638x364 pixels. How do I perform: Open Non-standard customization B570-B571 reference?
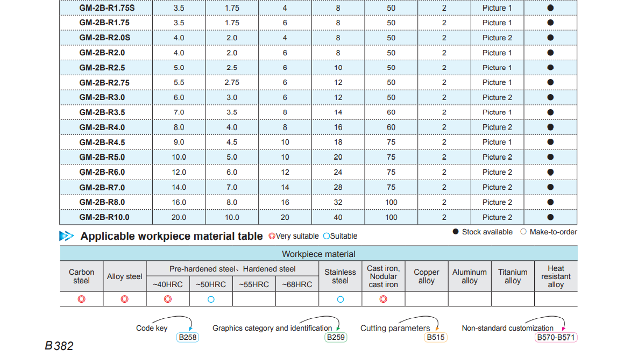[556, 338]
